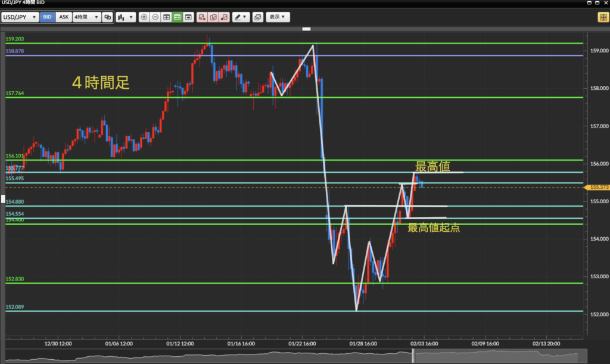Click the 155.373 current price label
The height and width of the screenshot is (364, 610).
click(x=599, y=187)
